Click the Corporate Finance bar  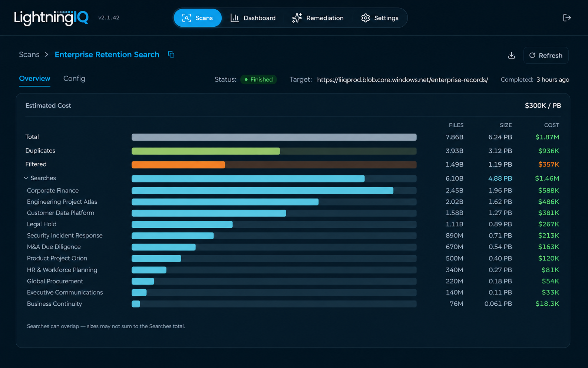(x=262, y=191)
